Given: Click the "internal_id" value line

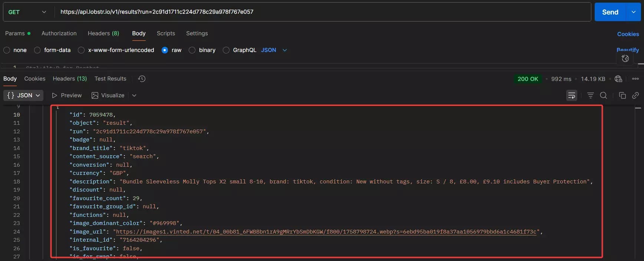Looking at the screenshot, I should (x=116, y=240).
